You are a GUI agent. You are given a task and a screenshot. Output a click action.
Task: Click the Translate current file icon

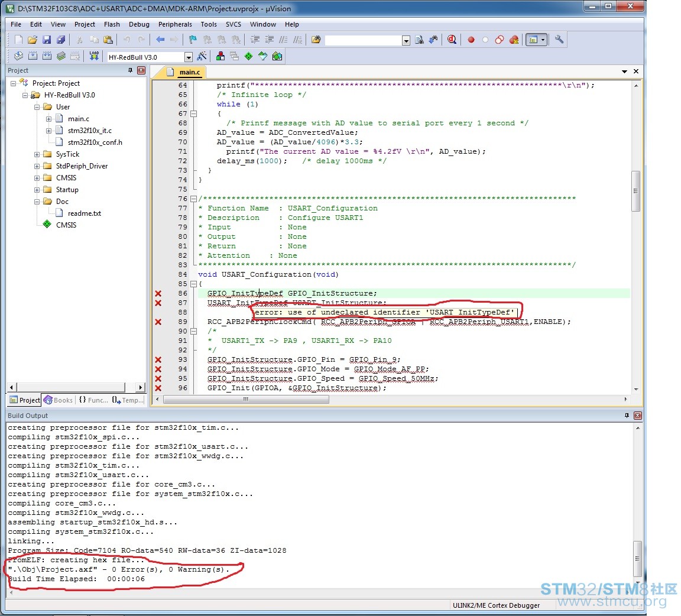(x=18, y=56)
